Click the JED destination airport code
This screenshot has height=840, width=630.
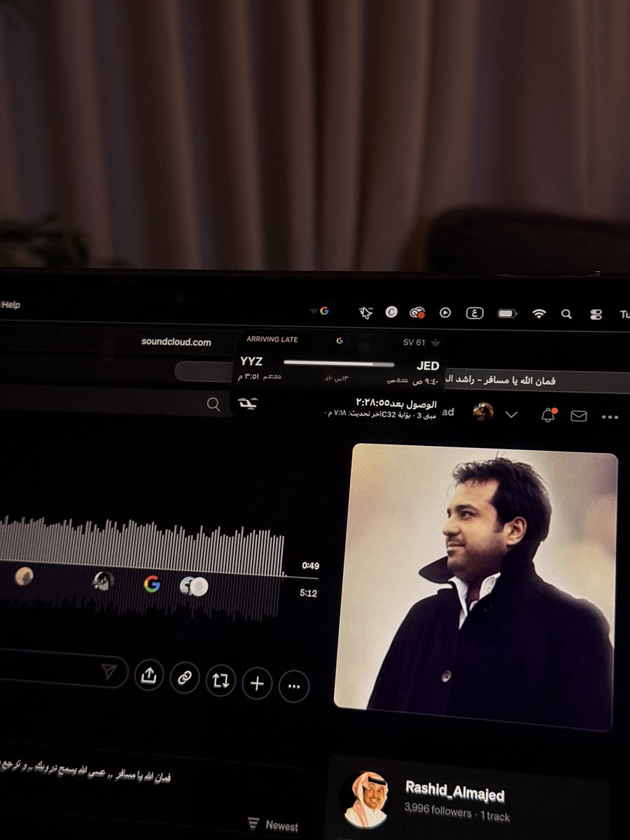pos(428,366)
